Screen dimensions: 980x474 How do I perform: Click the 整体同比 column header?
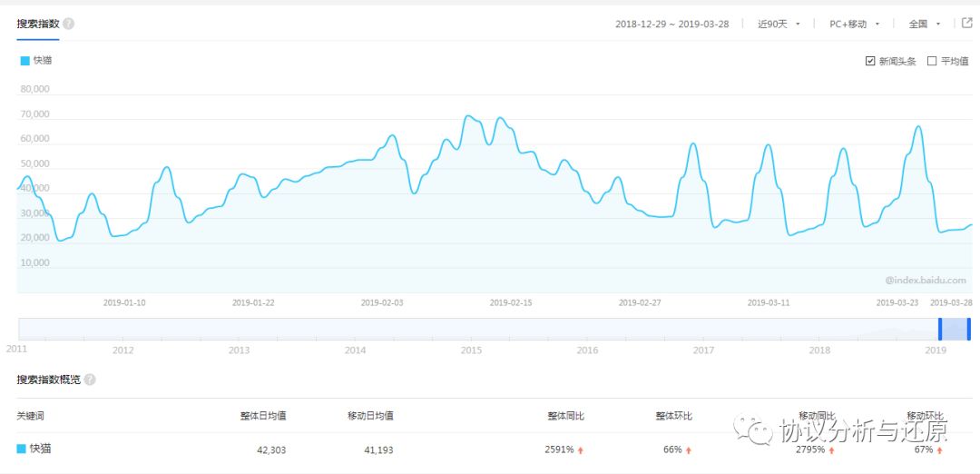click(x=566, y=416)
